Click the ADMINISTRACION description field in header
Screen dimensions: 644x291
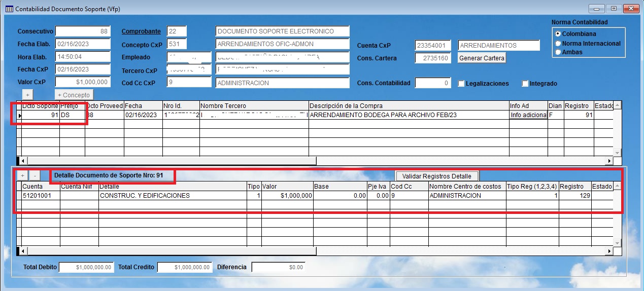pos(283,83)
